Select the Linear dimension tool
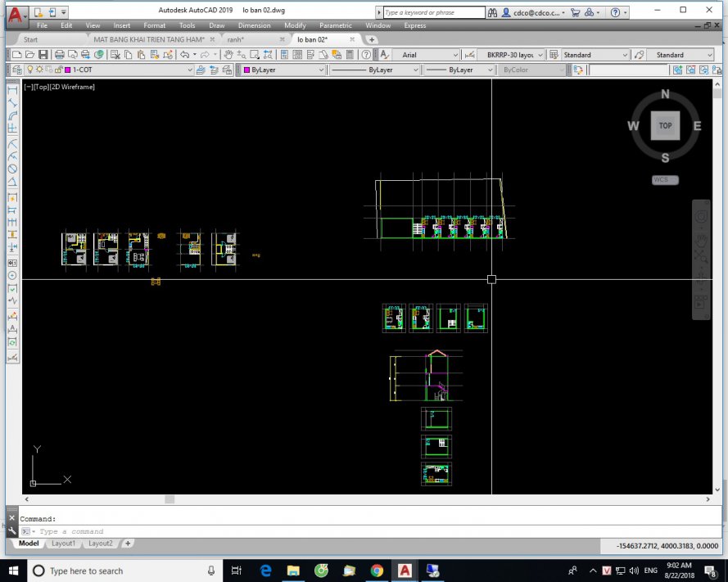728x582 pixels. [12, 90]
